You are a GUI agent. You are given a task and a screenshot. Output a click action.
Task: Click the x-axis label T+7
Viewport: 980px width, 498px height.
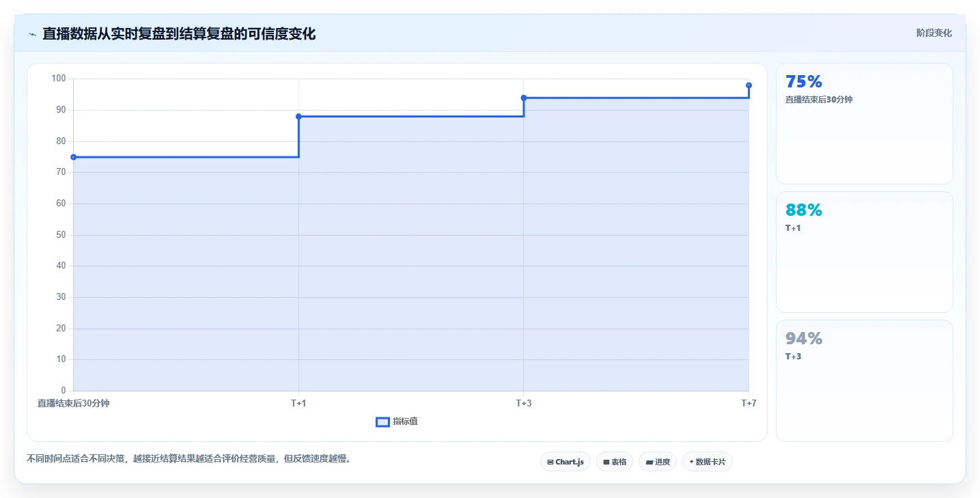[x=748, y=403]
